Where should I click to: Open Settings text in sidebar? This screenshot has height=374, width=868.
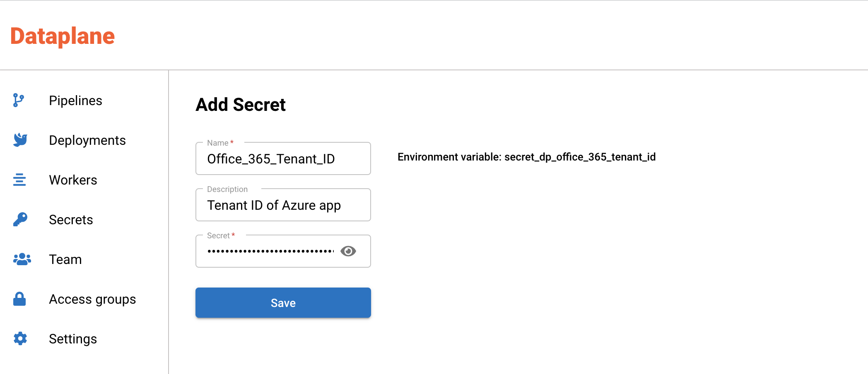tap(73, 339)
